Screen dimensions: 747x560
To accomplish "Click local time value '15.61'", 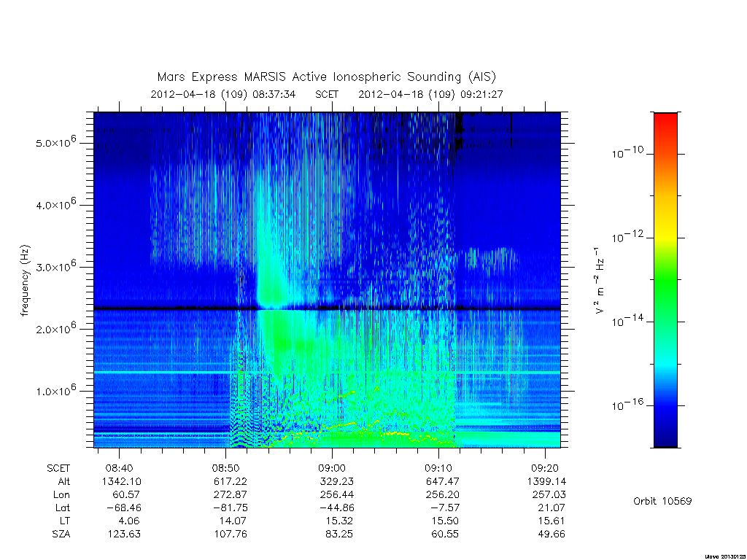I will (551, 521).
